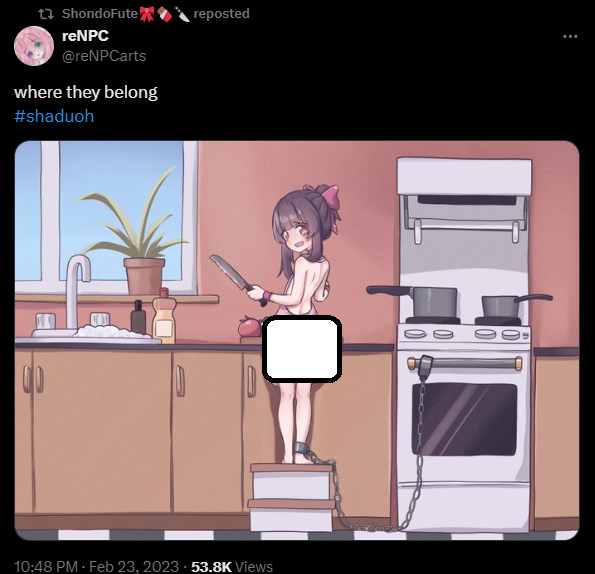Click the repost arrows icon
The height and width of the screenshot is (574, 595).
coord(46,14)
